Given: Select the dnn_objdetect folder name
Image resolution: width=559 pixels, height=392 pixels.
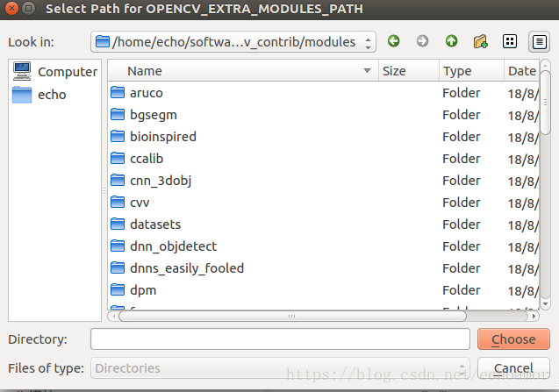Looking at the screenshot, I should pyautogui.click(x=173, y=246).
